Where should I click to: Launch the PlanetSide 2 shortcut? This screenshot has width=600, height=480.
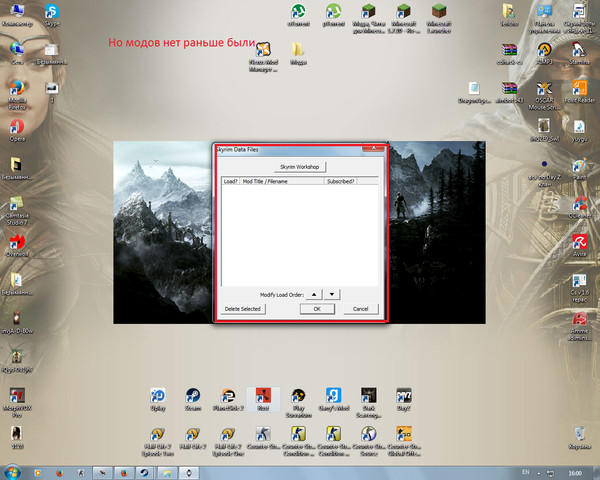click(x=228, y=400)
